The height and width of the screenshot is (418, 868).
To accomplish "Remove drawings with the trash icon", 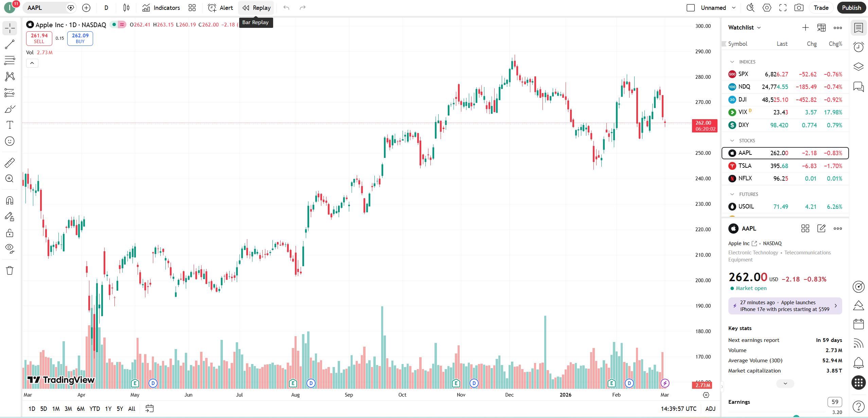I will (10, 270).
